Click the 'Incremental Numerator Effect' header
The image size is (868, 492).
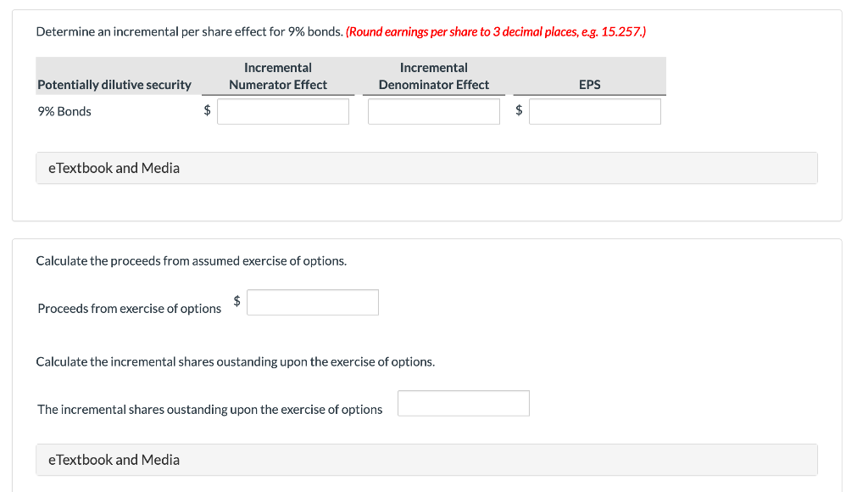[278, 75]
